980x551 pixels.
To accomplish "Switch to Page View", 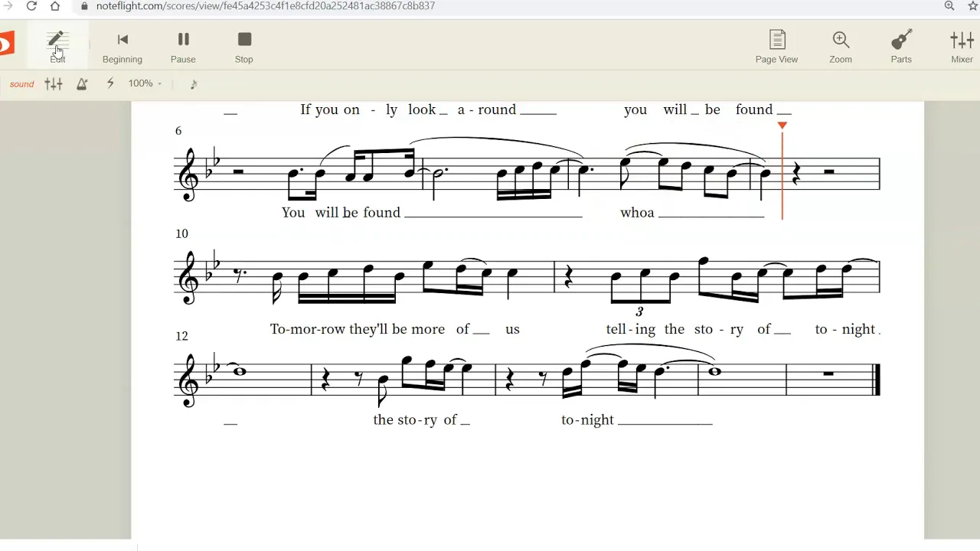I will click(777, 47).
